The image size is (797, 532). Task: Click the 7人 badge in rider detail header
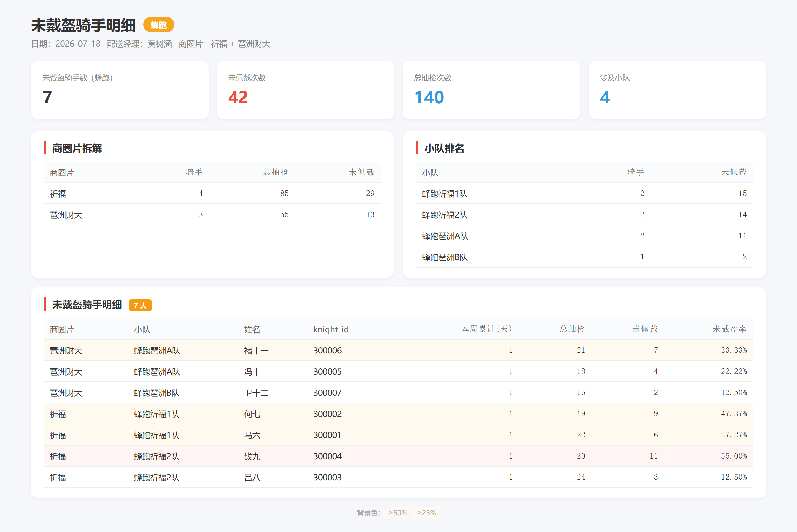[x=140, y=305]
